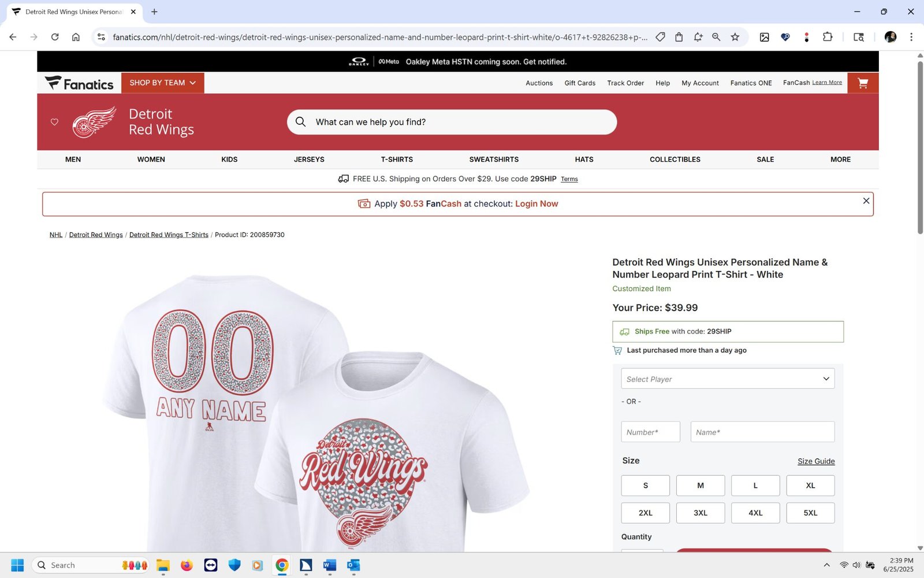924x578 pixels.
Task: Open Windows Start menu
Action: pyautogui.click(x=17, y=565)
